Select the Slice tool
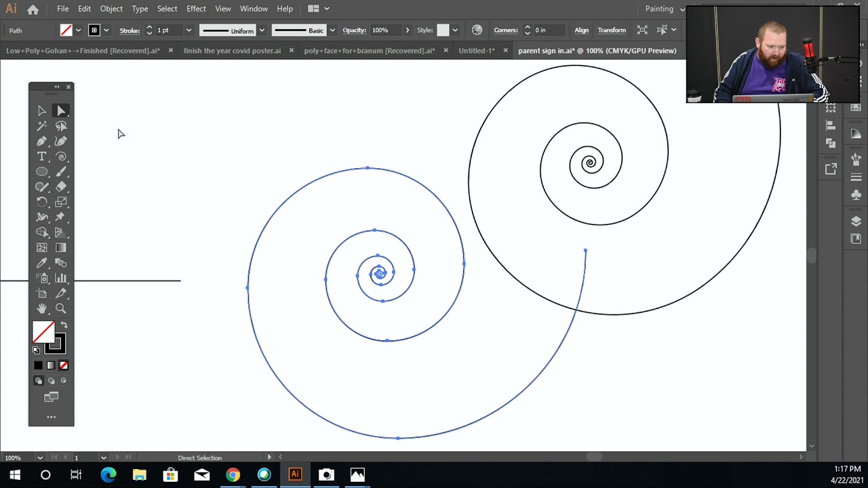The image size is (868, 488). click(61, 293)
